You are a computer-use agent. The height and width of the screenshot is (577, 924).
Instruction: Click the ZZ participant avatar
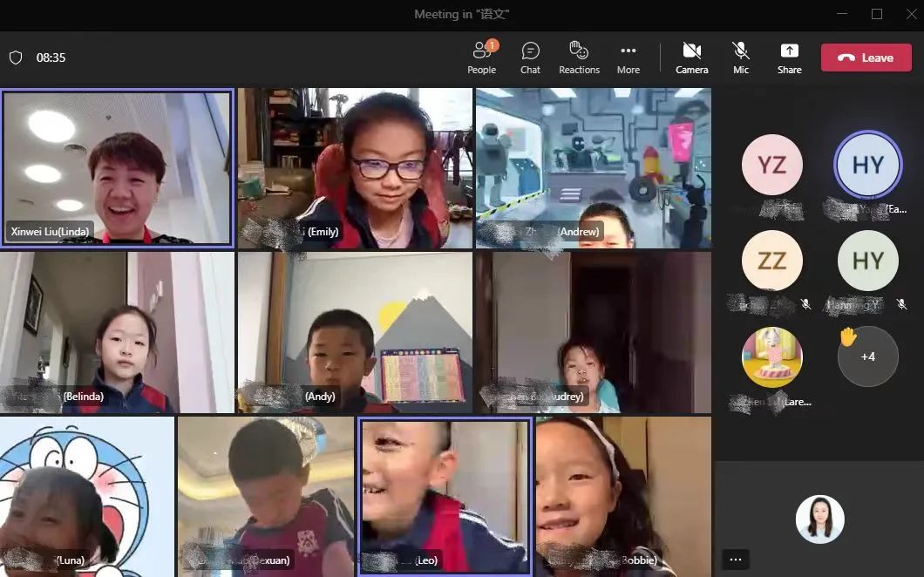coord(771,261)
